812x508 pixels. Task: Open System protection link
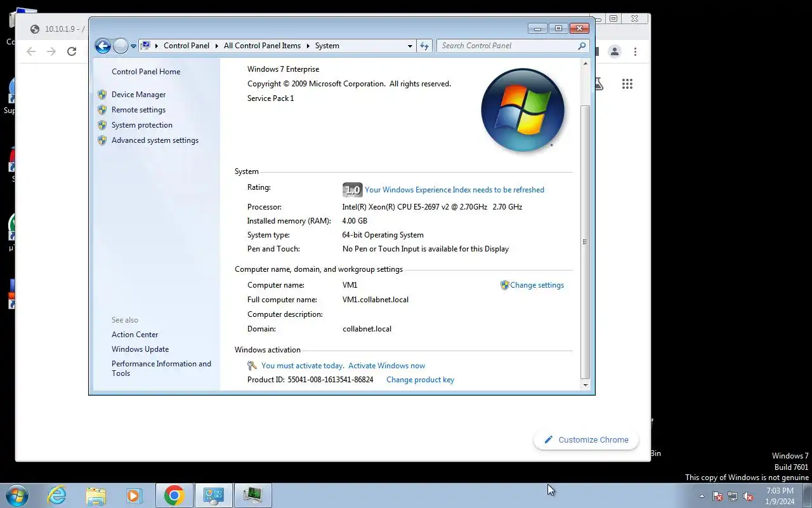click(142, 125)
